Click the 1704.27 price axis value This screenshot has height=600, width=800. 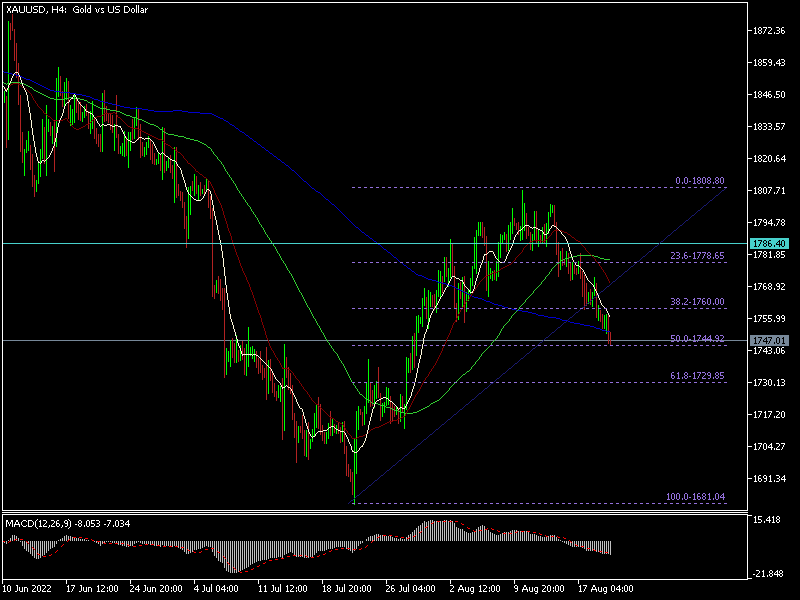click(x=769, y=446)
